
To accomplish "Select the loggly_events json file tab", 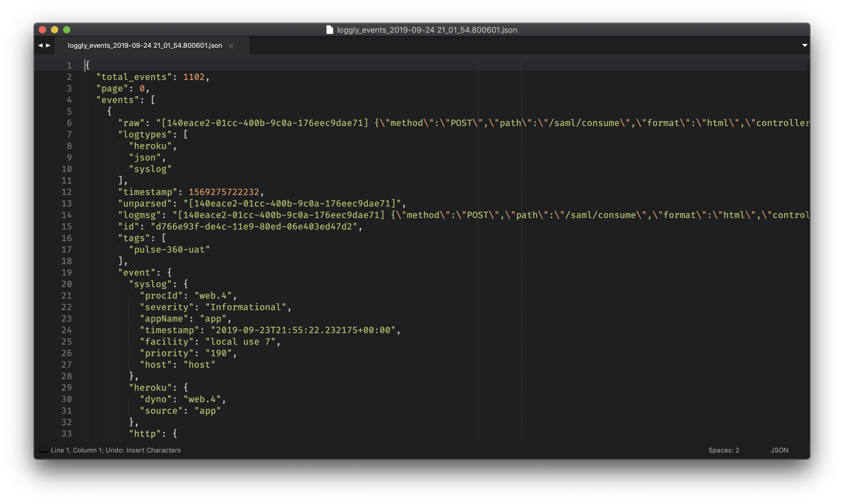I will [145, 46].
